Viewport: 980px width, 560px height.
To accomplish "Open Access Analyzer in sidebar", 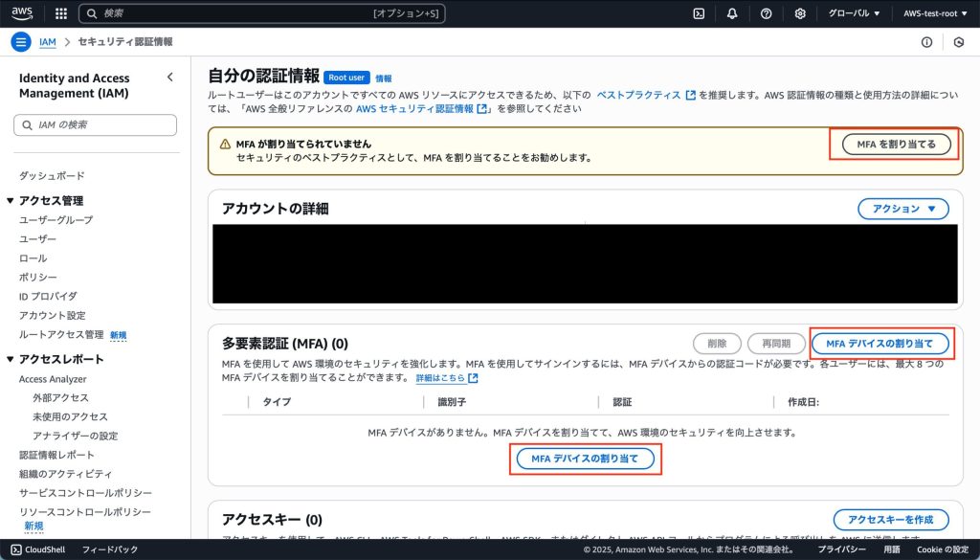I will [x=53, y=379].
